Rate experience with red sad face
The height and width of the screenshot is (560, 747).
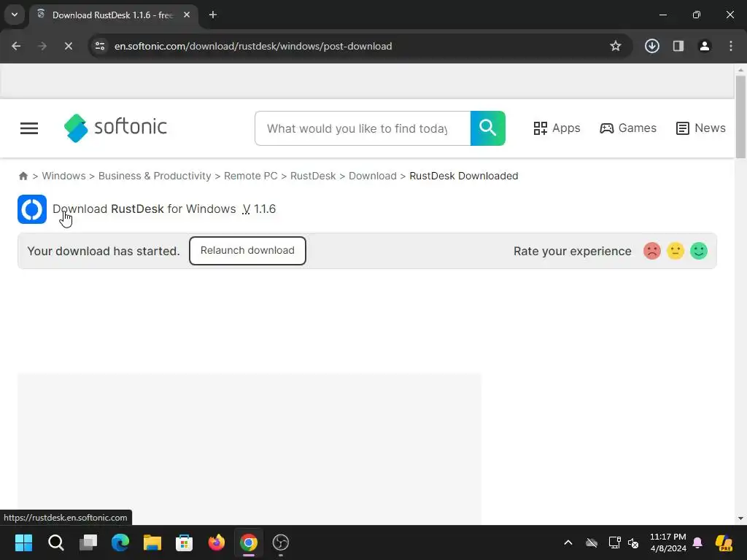coord(651,251)
